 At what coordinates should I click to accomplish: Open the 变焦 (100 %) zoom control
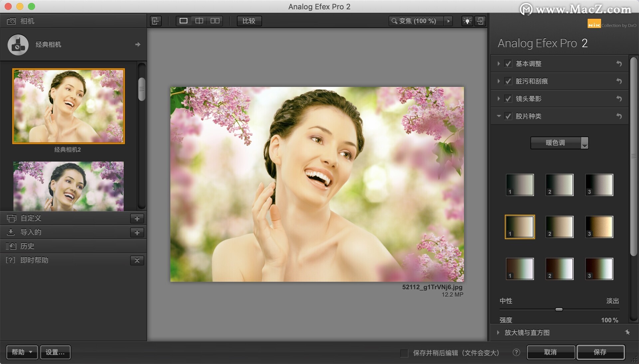(417, 21)
